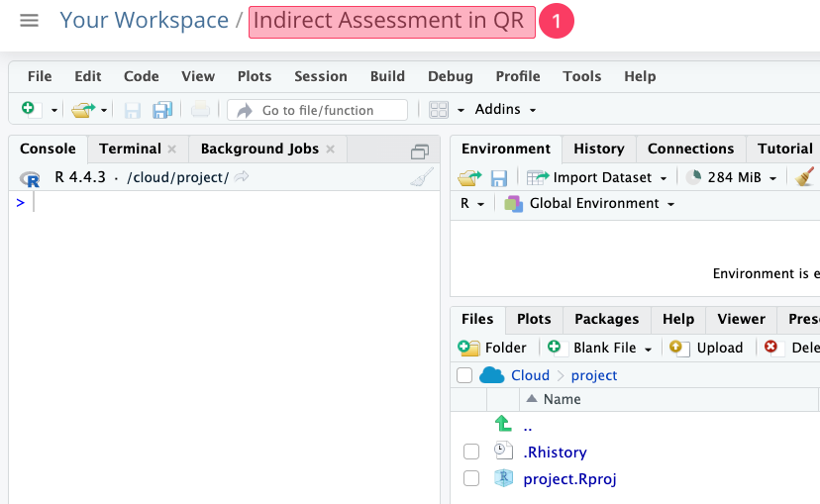The image size is (820, 504).
Task: Open the Session menu
Action: click(320, 76)
